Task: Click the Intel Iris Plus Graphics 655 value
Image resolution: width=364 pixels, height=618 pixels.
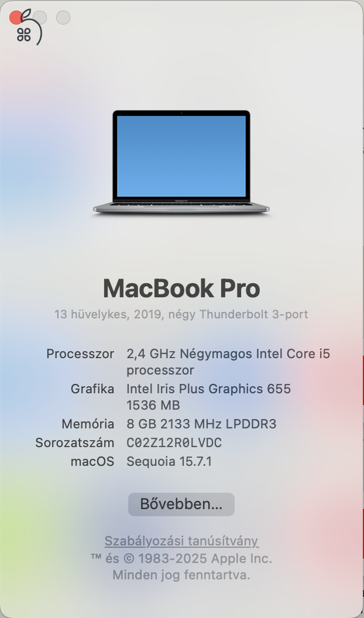Action: tap(208, 389)
